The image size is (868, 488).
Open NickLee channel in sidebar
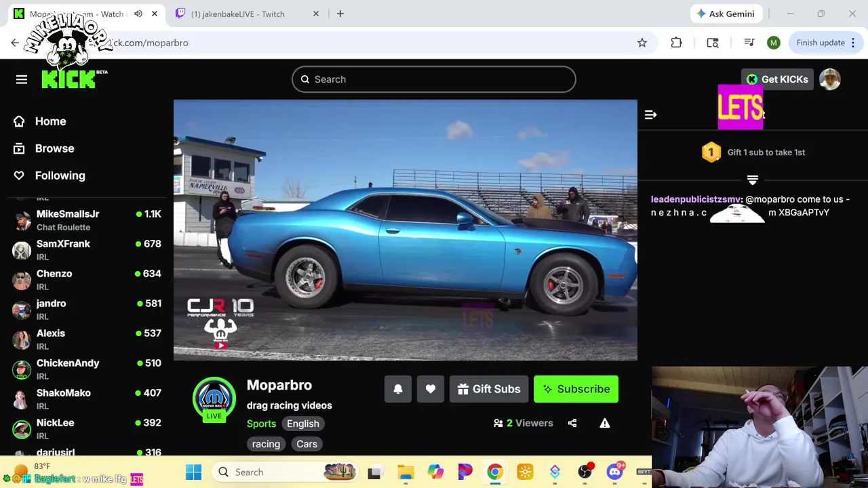(x=87, y=429)
